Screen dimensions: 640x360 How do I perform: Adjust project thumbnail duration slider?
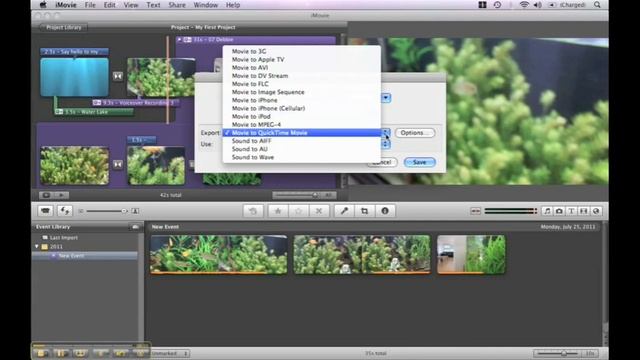(296, 195)
